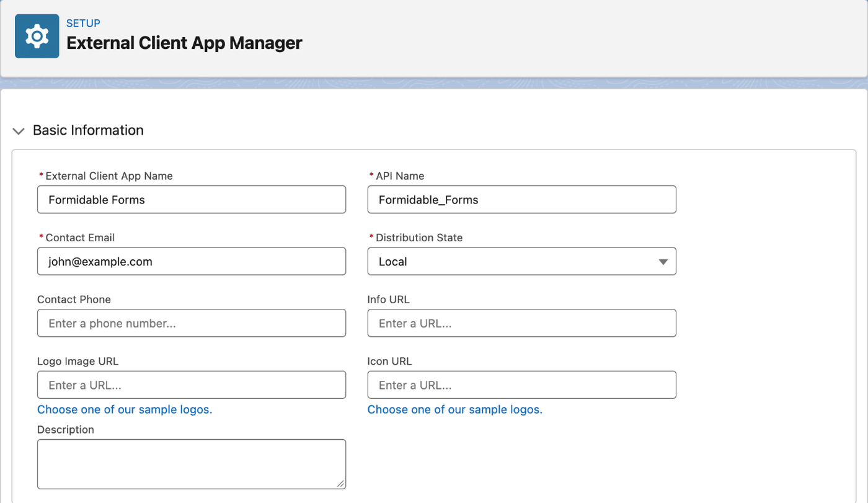Click the Logo Image URL label
The image size is (868, 503).
click(77, 362)
